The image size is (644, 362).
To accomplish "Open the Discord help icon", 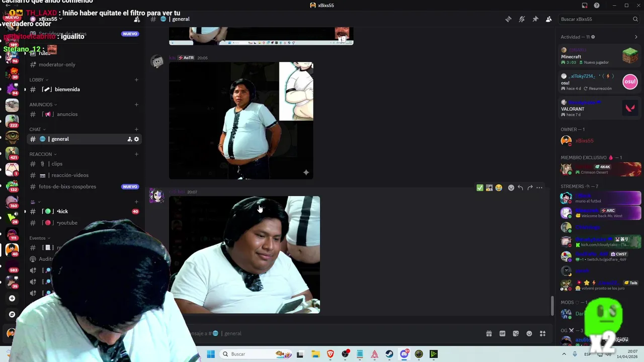I will coord(597,6).
